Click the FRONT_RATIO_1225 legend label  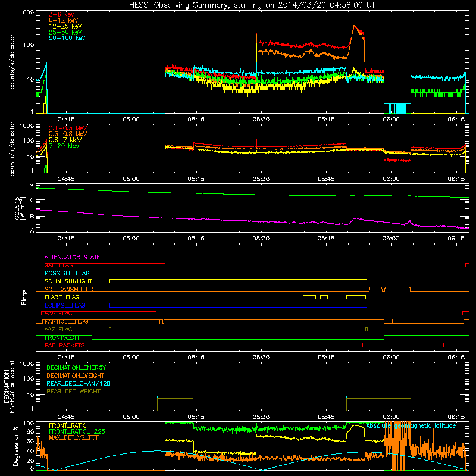(x=77, y=431)
